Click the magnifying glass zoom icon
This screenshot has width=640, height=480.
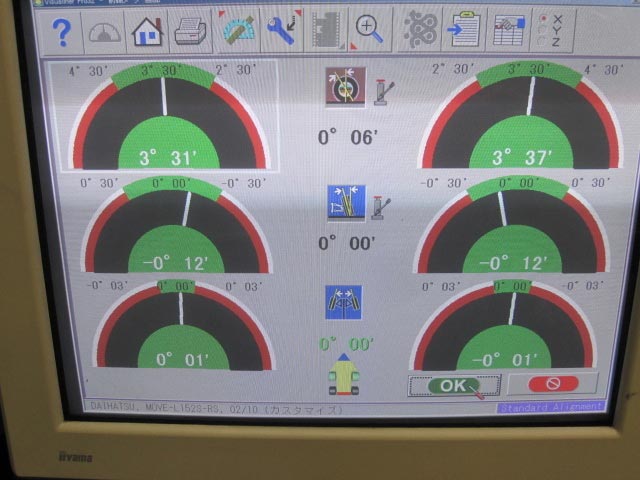click(x=370, y=30)
